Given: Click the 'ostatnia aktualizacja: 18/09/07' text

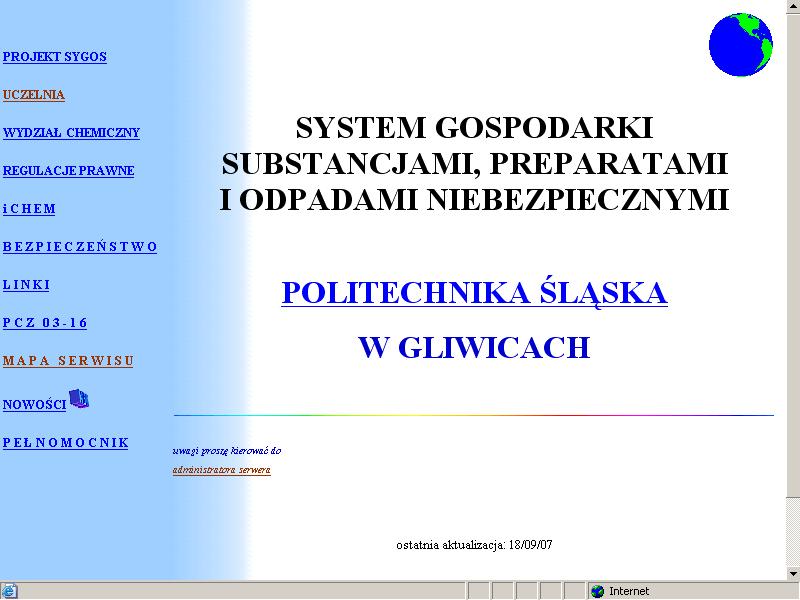Looking at the screenshot, I should [x=474, y=545].
